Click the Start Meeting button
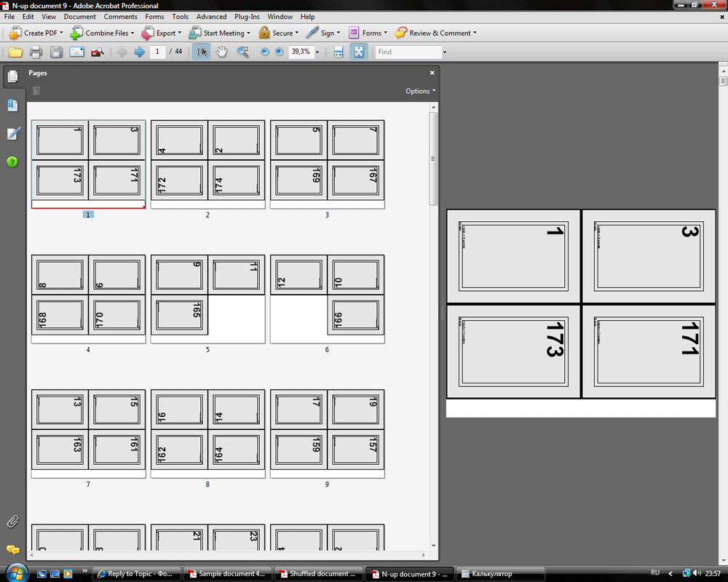 tap(218, 33)
